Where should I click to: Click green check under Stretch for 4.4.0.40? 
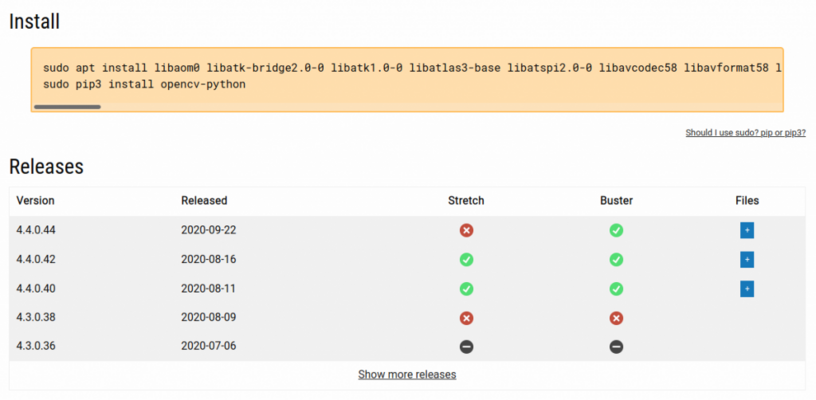pos(466,289)
